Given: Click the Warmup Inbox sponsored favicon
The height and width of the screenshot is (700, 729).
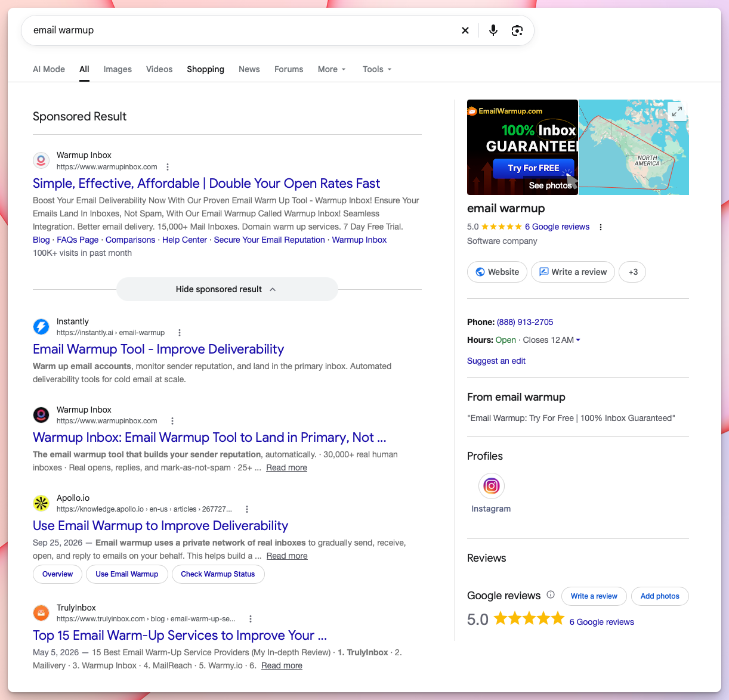Looking at the screenshot, I should [x=41, y=160].
